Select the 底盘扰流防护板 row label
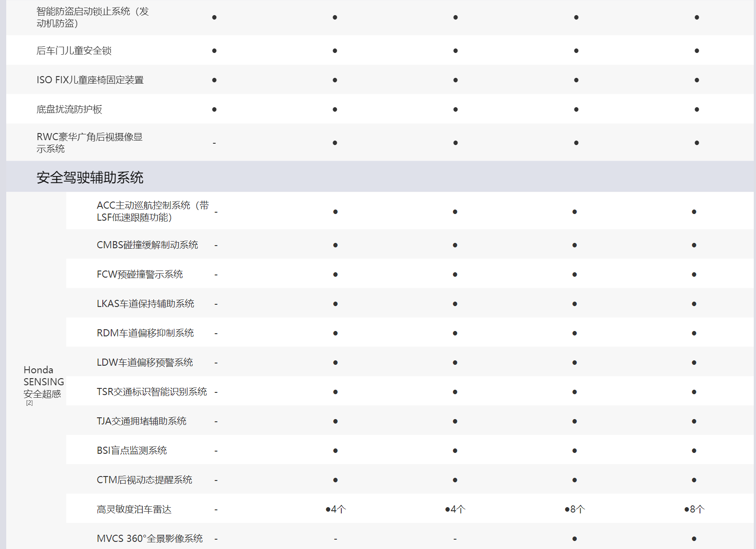Image resolution: width=756 pixels, height=549 pixels. click(x=69, y=109)
